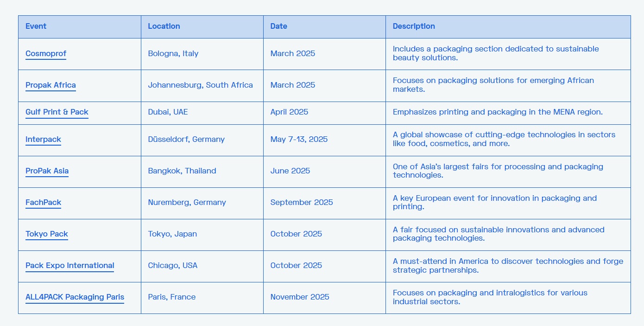Open the Pack Expo International link
This screenshot has width=644, height=326.
[x=69, y=266]
